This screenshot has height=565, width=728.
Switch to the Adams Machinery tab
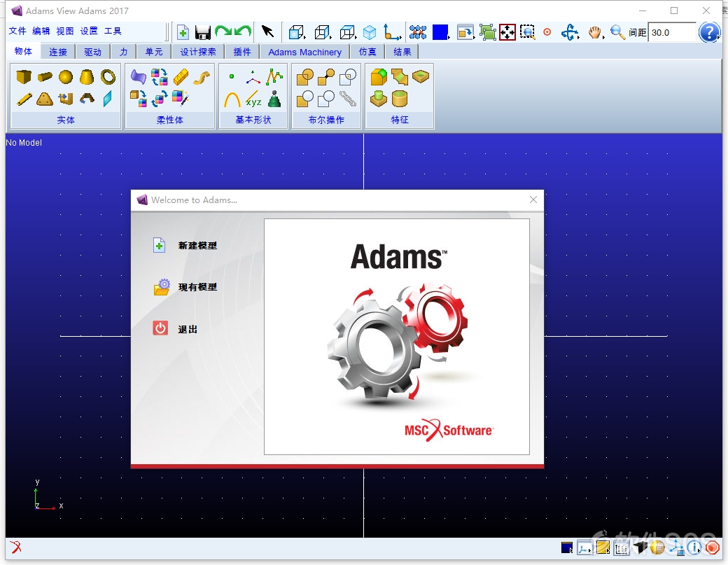(305, 52)
